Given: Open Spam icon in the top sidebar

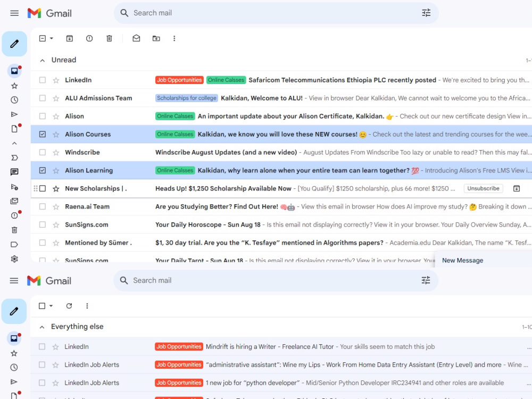Looking at the screenshot, I should [x=14, y=215].
